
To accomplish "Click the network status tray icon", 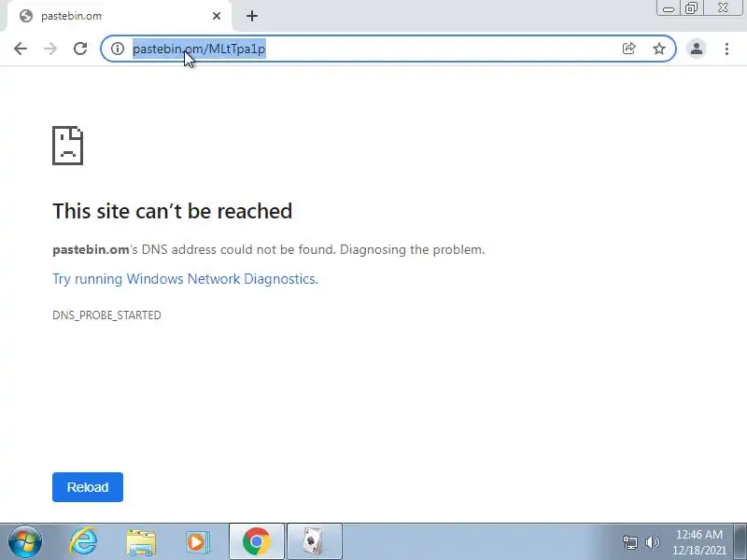I will pyautogui.click(x=629, y=542).
